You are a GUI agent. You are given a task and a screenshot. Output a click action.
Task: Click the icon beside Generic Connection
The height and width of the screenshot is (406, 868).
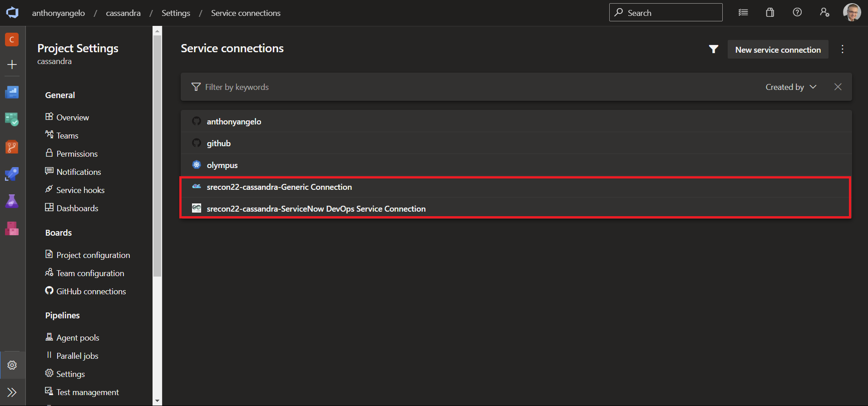[x=197, y=186]
